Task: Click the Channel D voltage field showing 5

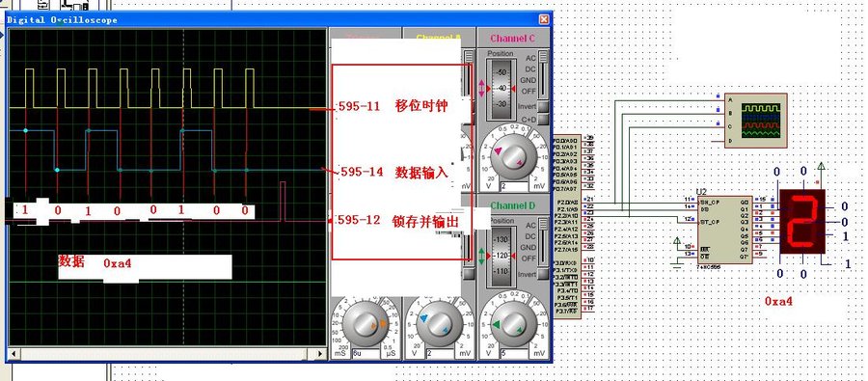Action: click(x=513, y=353)
